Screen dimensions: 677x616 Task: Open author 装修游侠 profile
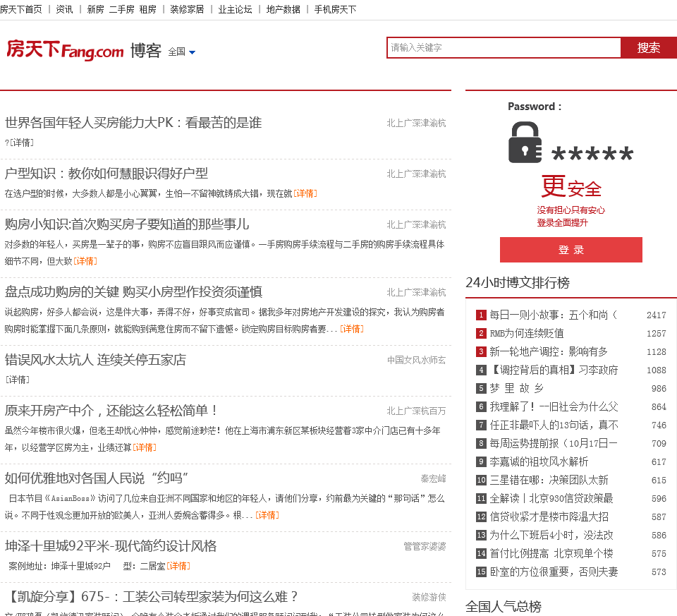pyautogui.click(x=429, y=597)
